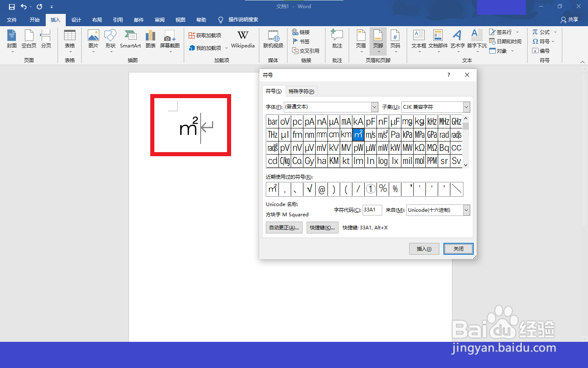This screenshot has width=588, height=368.
Task: Open Quick Parts (文档部件)
Action: click(438, 41)
